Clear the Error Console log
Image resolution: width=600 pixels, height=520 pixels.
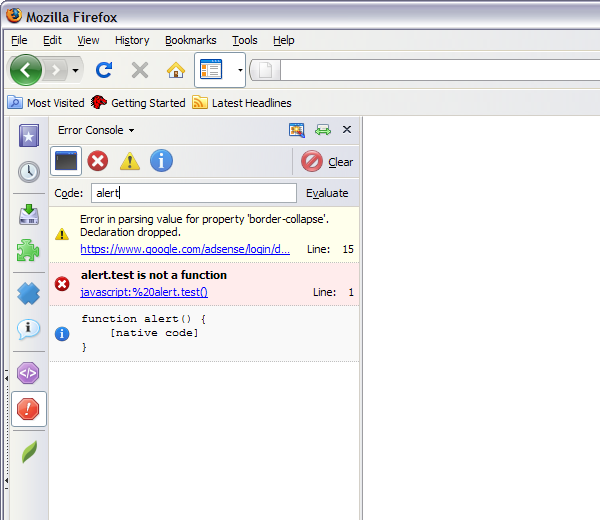tap(327, 161)
